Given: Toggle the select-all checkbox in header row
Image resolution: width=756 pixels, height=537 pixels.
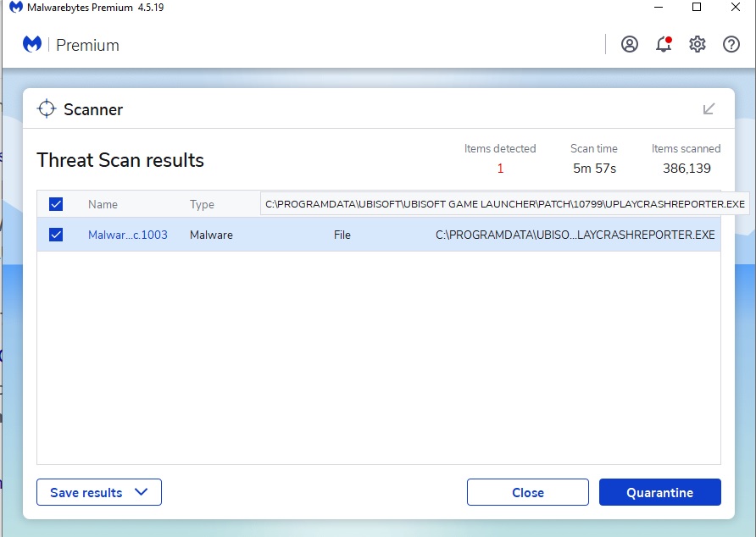Looking at the screenshot, I should 56,204.
